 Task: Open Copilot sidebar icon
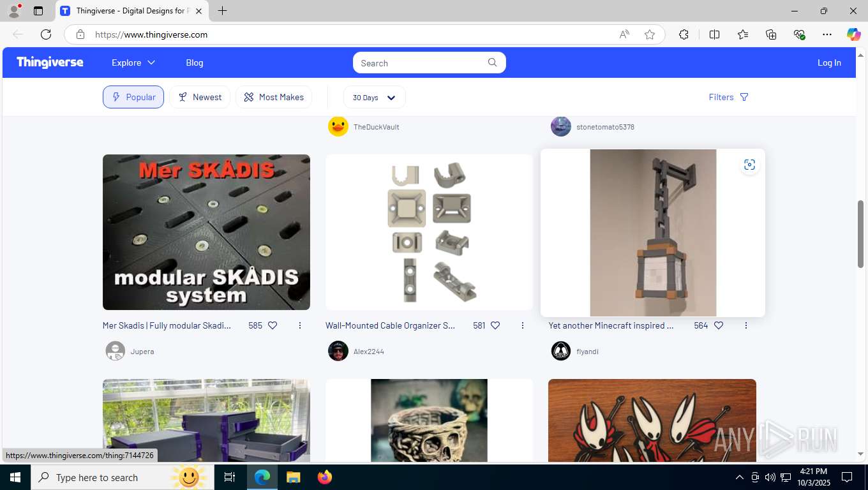[x=854, y=34]
